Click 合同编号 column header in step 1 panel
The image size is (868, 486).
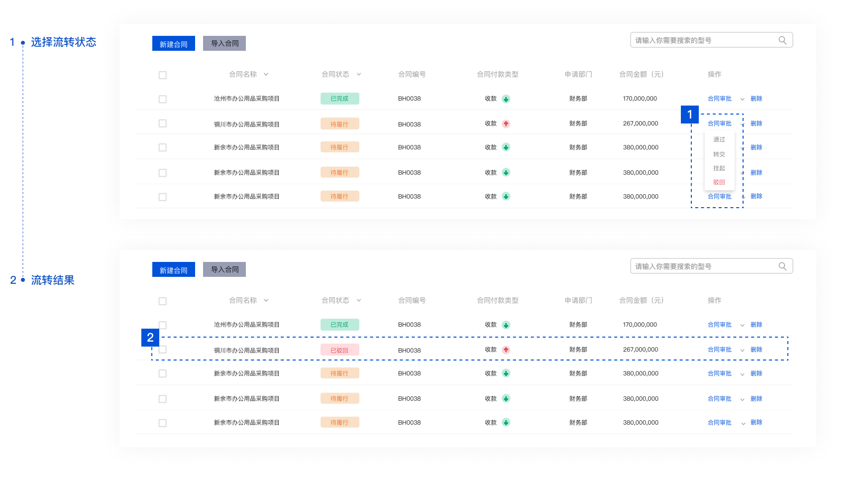[x=412, y=74]
